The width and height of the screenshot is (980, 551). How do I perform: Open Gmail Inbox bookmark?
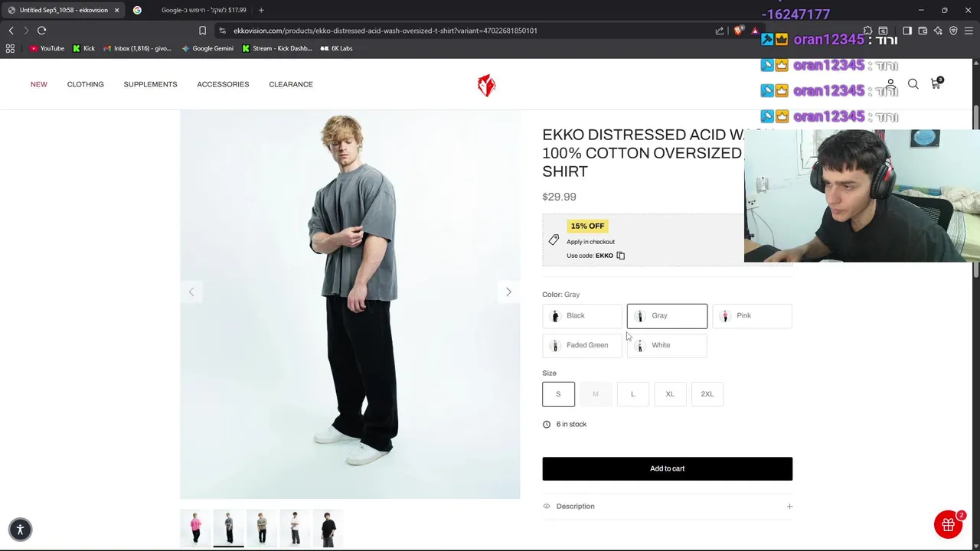pos(137,48)
